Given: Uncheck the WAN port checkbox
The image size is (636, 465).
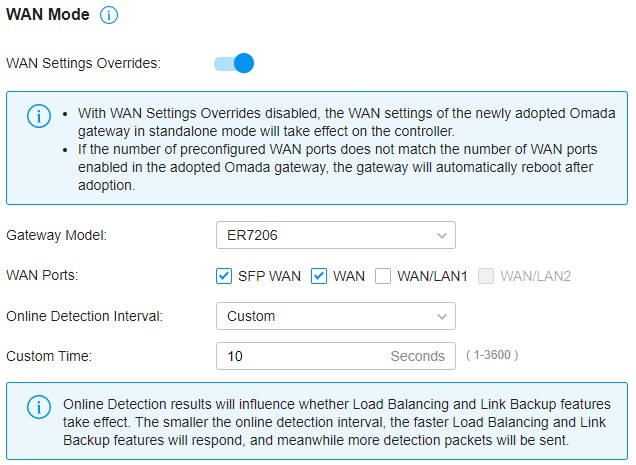Looking at the screenshot, I should click(x=319, y=276).
